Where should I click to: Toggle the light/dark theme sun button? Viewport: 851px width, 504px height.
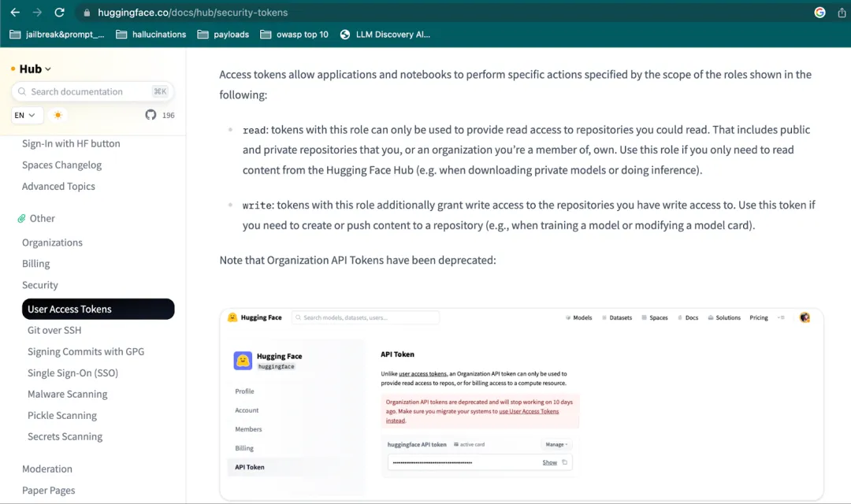58,115
